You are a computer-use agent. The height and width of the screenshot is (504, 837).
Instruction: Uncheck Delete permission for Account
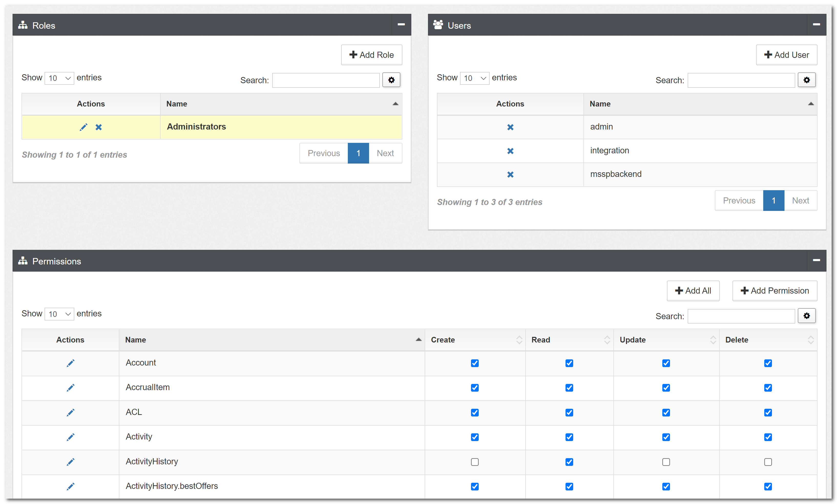point(768,363)
